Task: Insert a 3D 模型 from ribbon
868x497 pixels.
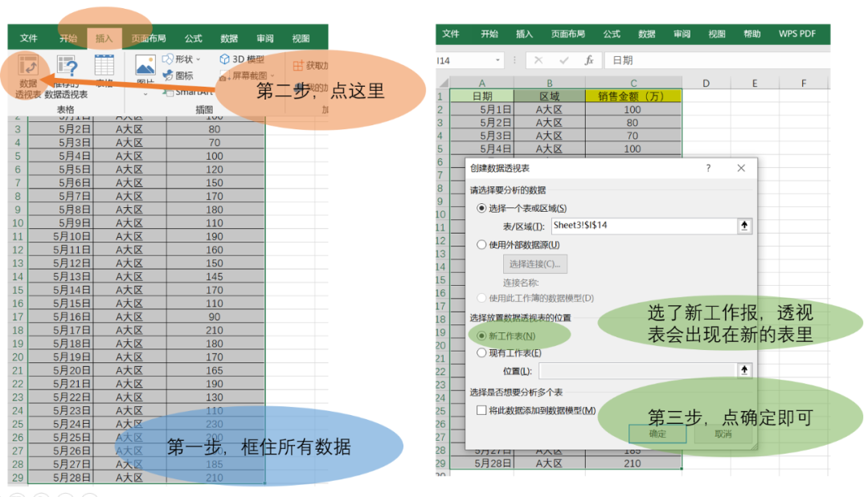Action: point(242,59)
